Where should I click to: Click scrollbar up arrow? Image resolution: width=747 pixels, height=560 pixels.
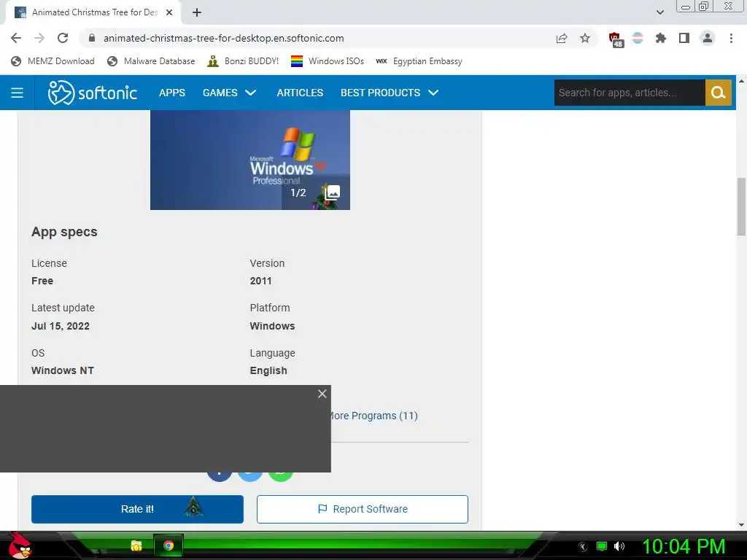coord(741,81)
